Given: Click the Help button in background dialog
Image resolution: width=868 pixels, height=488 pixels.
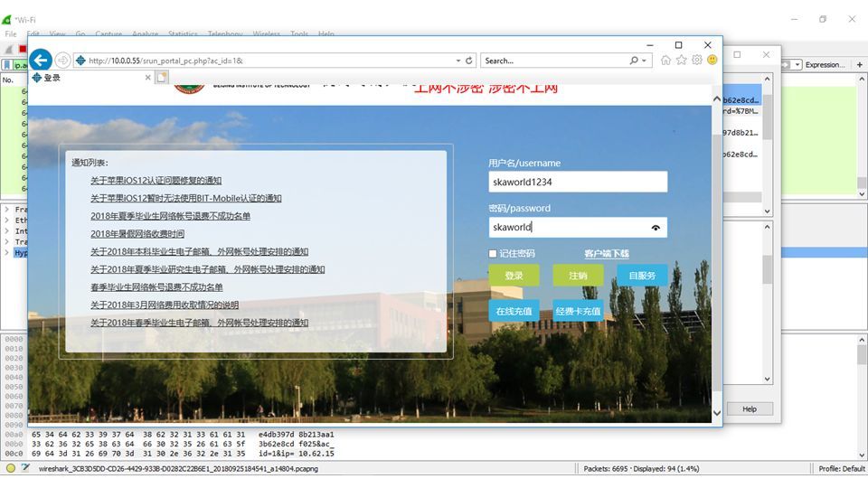Looking at the screenshot, I should tap(750, 409).
